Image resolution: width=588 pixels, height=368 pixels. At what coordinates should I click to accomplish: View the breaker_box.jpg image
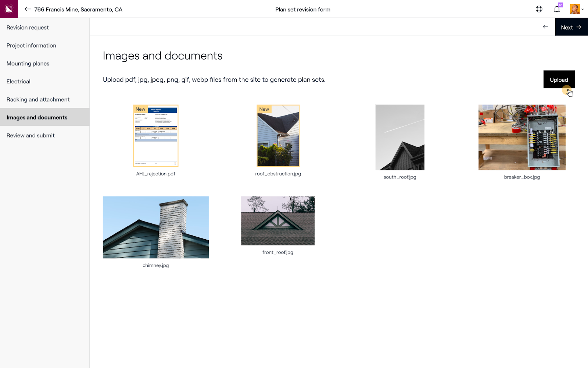[522, 137]
